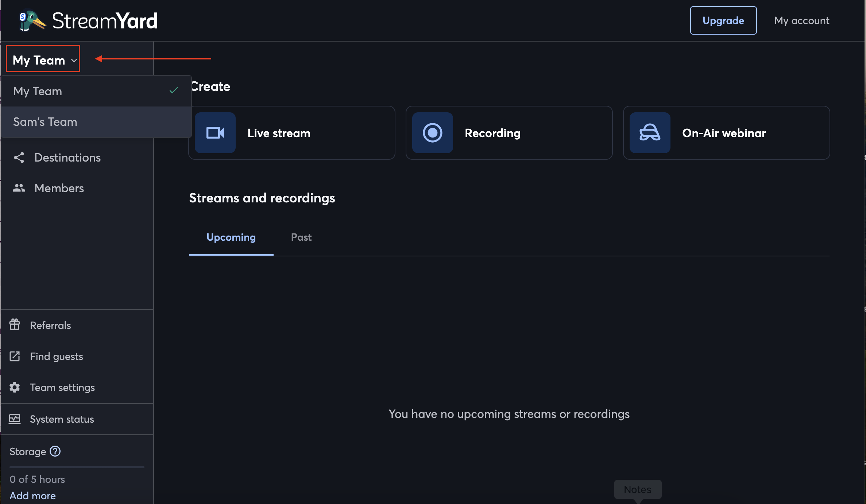This screenshot has height=504, width=866.
Task: Click the StreamYard duck logo icon
Action: pyautogui.click(x=32, y=20)
